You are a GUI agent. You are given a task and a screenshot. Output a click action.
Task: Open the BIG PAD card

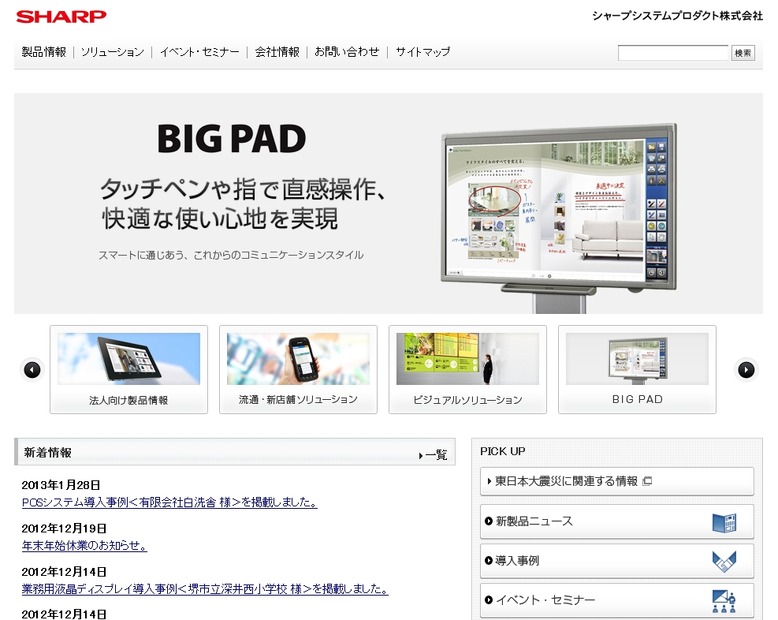click(x=637, y=370)
